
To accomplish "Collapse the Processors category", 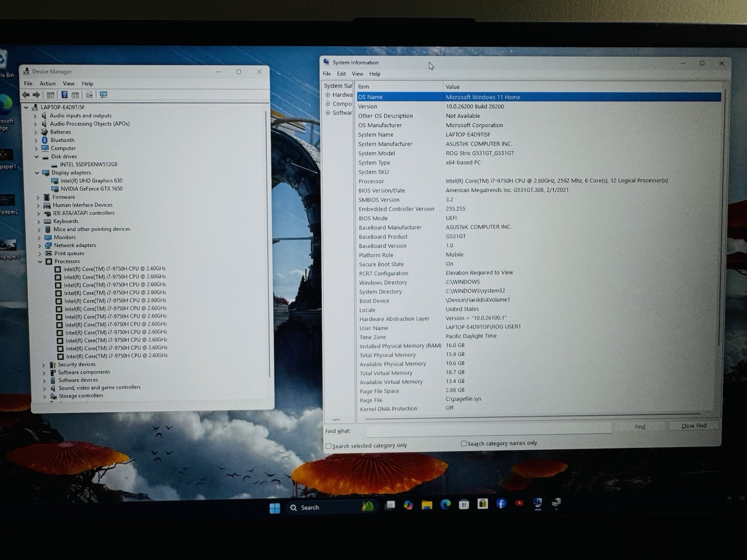I will (x=40, y=262).
